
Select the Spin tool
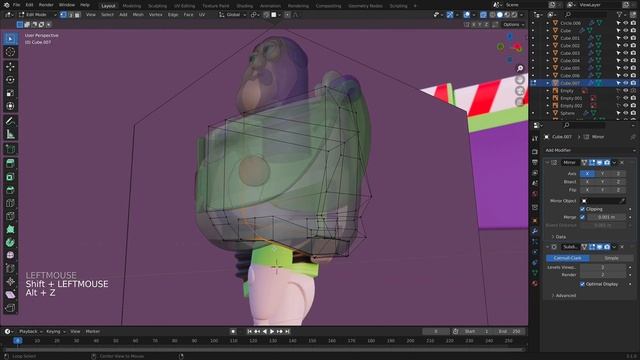pyautogui.click(x=11, y=242)
